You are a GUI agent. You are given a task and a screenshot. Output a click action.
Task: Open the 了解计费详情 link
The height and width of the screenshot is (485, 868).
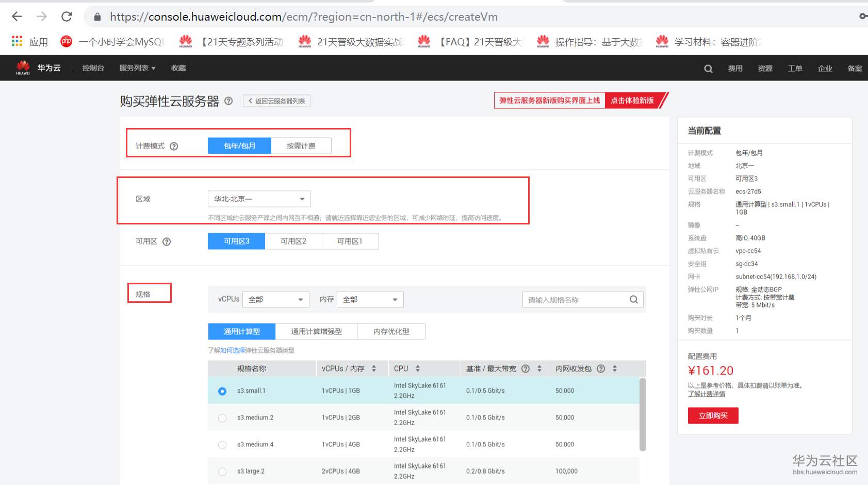coord(707,394)
